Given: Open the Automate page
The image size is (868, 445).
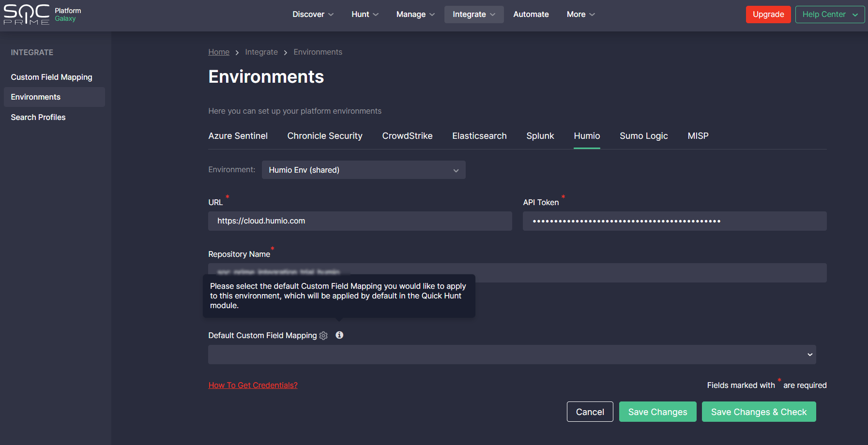Looking at the screenshot, I should click(531, 15).
